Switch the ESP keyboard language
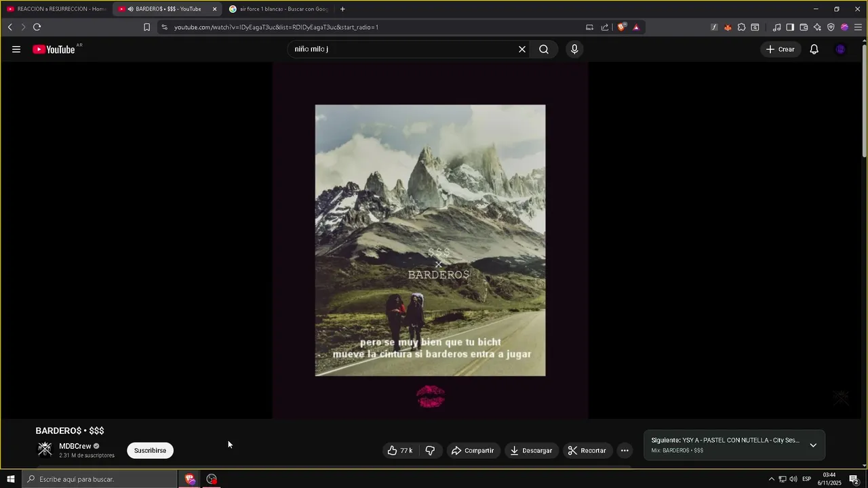The image size is (868, 488). point(807,479)
